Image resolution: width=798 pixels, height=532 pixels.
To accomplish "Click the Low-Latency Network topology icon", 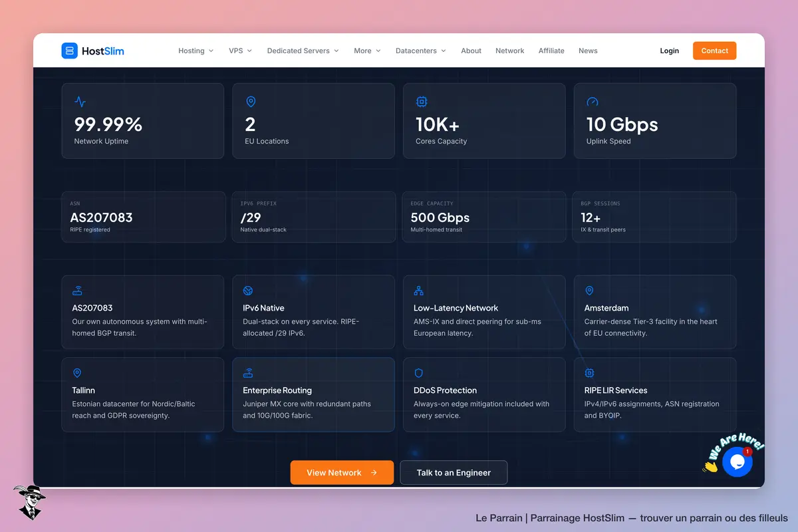I will pyautogui.click(x=419, y=291).
